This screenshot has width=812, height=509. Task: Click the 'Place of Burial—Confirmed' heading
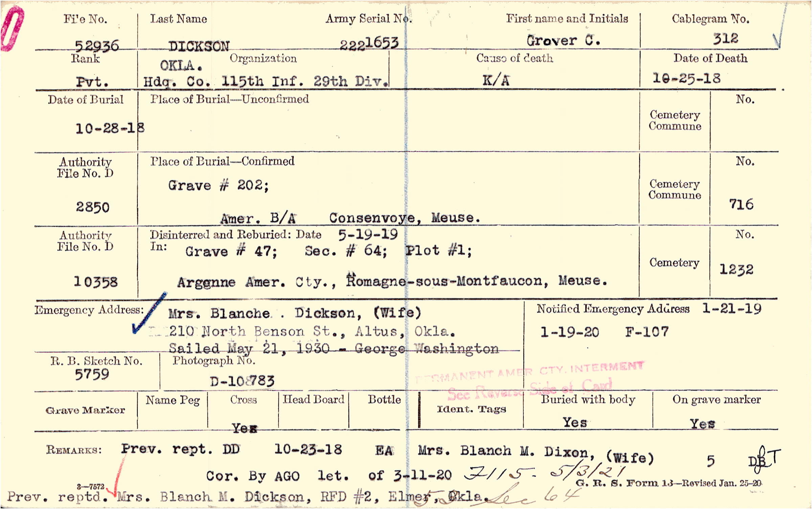[222, 161]
